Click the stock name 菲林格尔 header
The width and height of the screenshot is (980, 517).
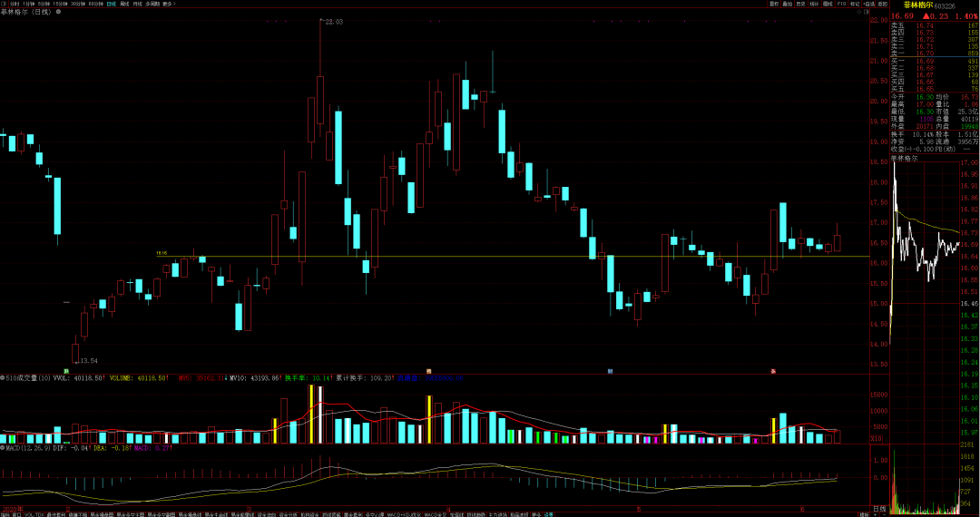click(x=918, y=5)
